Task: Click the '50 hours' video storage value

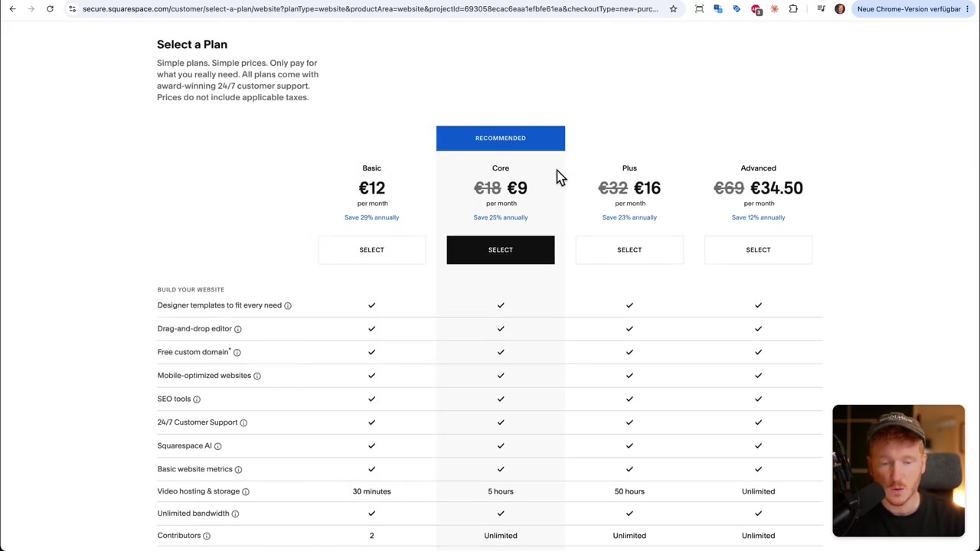Action: [x=629, y=491]
